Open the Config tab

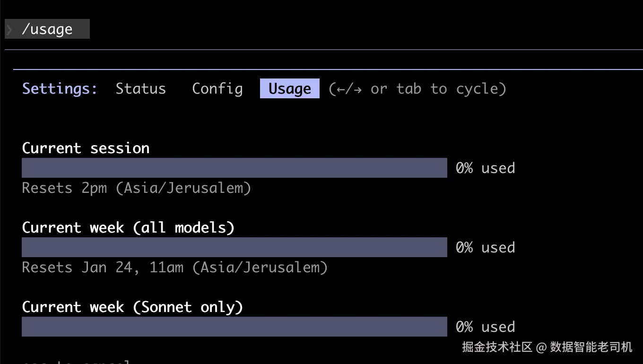(217, 89)
